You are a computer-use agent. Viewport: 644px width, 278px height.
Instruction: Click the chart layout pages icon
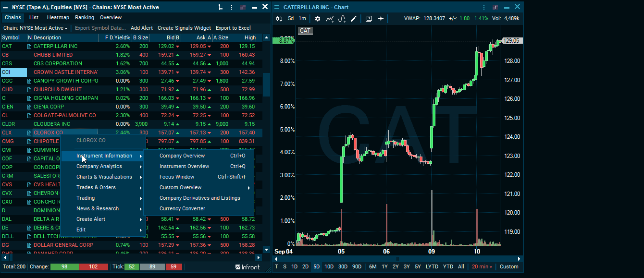pyautogui.click(x=369, y=19)
